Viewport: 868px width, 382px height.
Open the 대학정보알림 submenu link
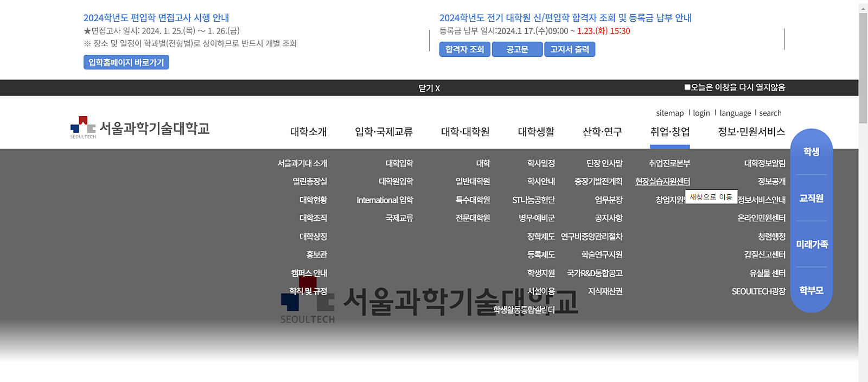point(765,163)
